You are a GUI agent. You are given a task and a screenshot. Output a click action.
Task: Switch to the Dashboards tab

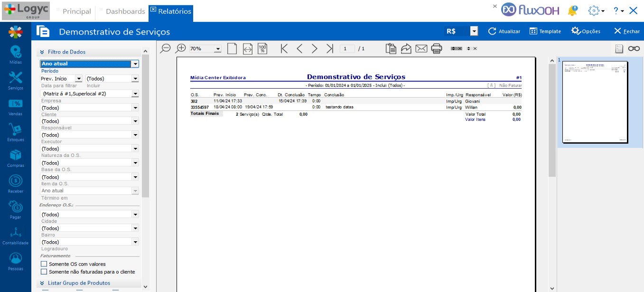pos(125,11)
